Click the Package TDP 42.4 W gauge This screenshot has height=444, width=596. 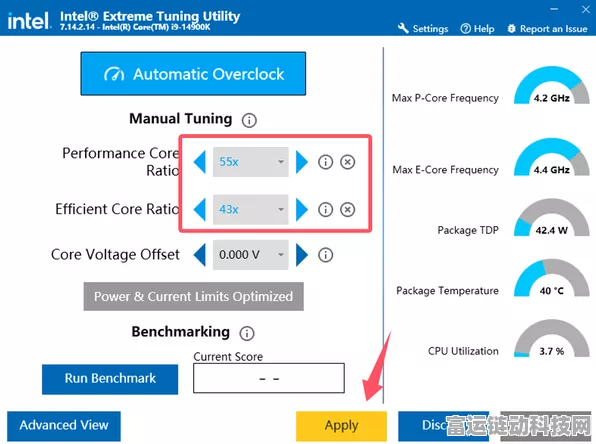click(x=552, y=217)
